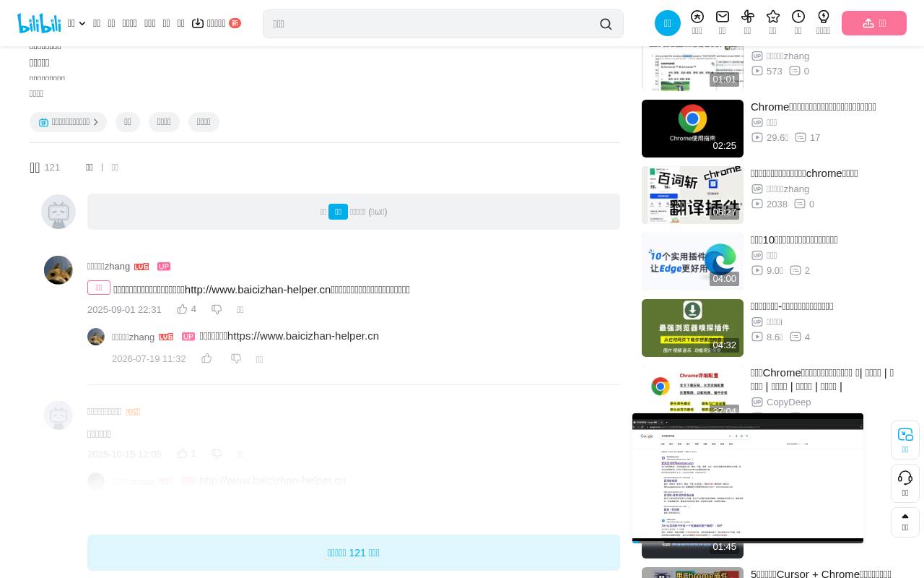Screen dimensions: 924x578
Task: Open the first commenter's cat avatar
Action: tap(58, 270)
